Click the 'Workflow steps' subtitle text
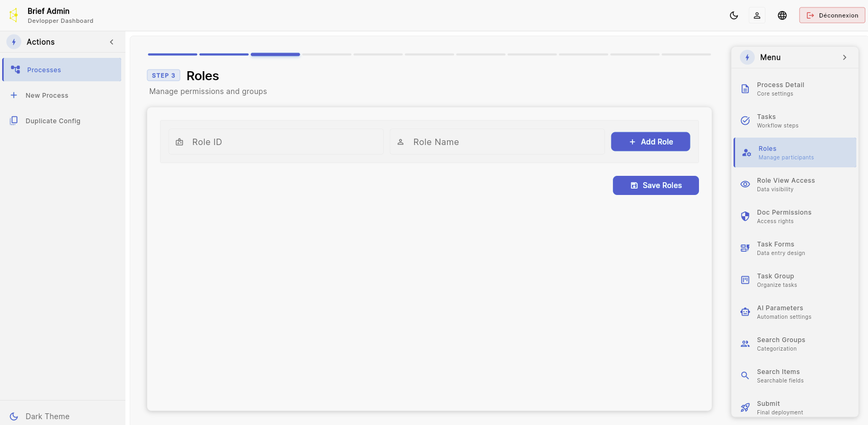The width and height of the screenshot is (868, 425). [778, 126]
